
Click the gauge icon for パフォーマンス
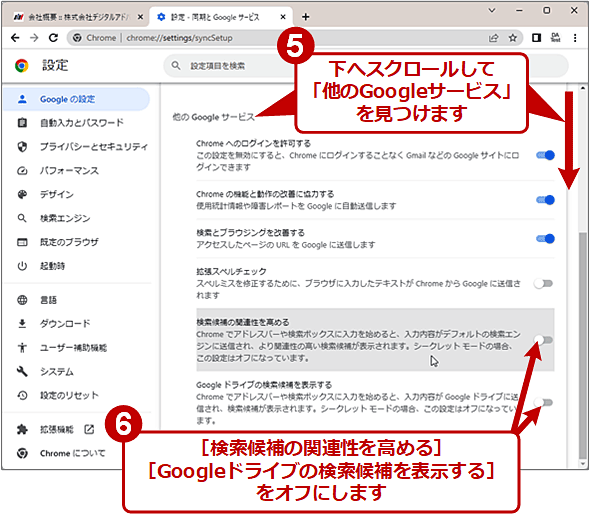[22, 170]
